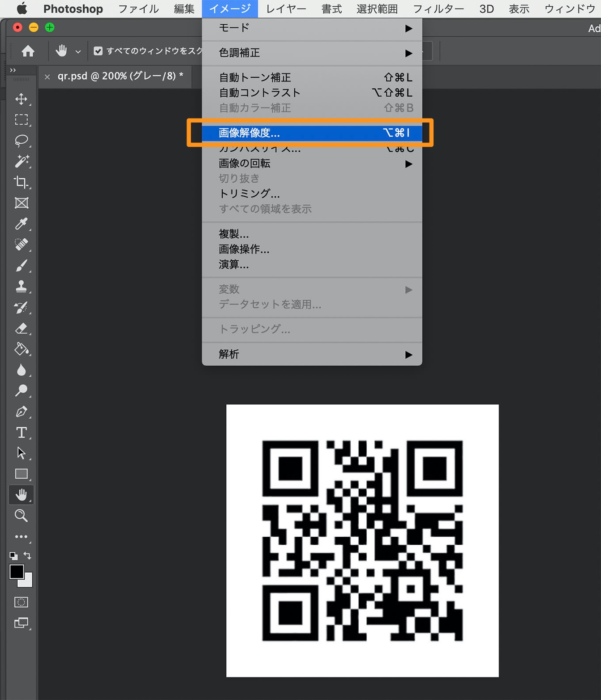The width and height of the screenshot is (601, 700).
Task: Select the Eraser tool
Action: pos(21,328)
